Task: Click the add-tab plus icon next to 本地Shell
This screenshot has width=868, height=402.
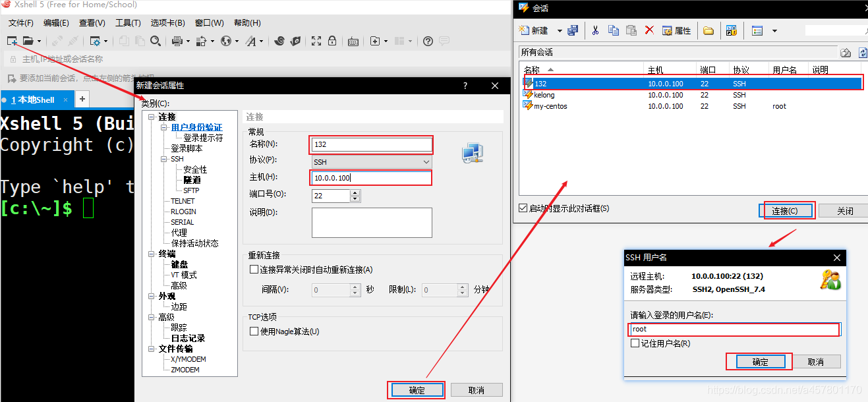Action: click(x=82, y=100)
